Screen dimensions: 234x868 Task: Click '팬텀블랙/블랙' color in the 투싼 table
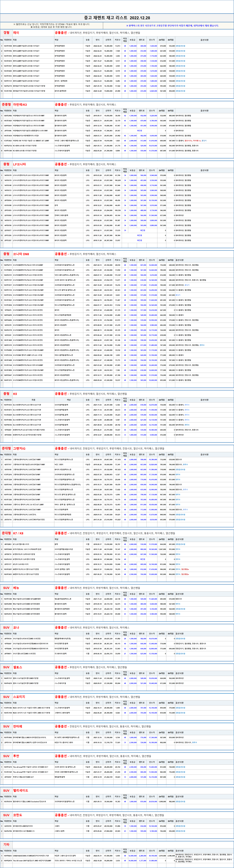click(60, 777)
